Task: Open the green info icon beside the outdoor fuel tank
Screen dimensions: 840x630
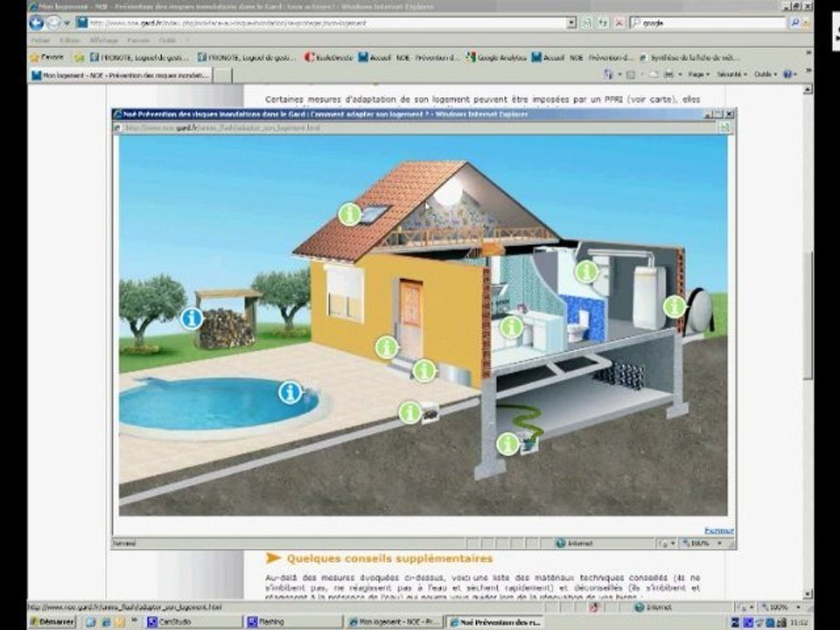Action: pos(675,306)
